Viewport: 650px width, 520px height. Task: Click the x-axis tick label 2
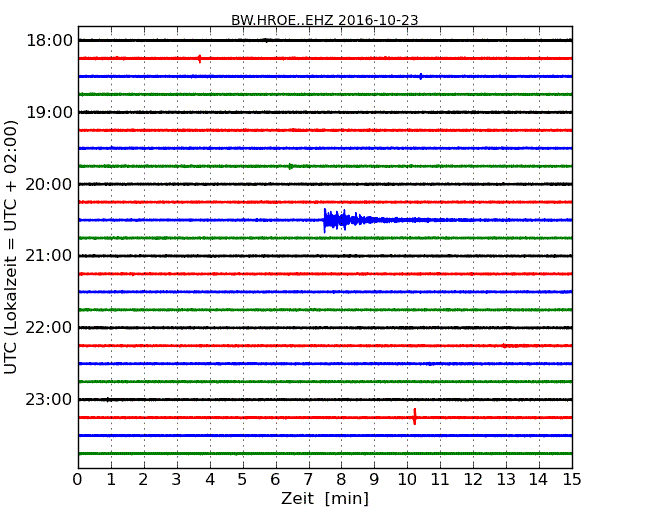[x=143, y=479]
